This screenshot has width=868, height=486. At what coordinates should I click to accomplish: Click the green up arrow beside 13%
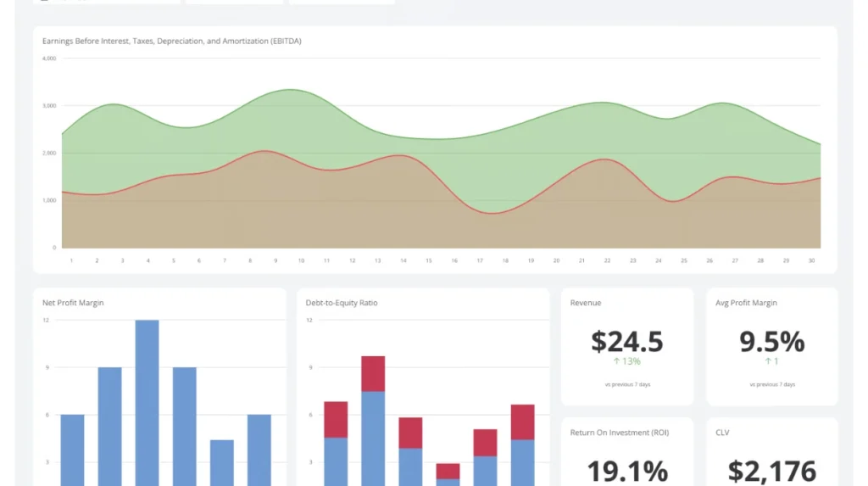click(616, 361)
